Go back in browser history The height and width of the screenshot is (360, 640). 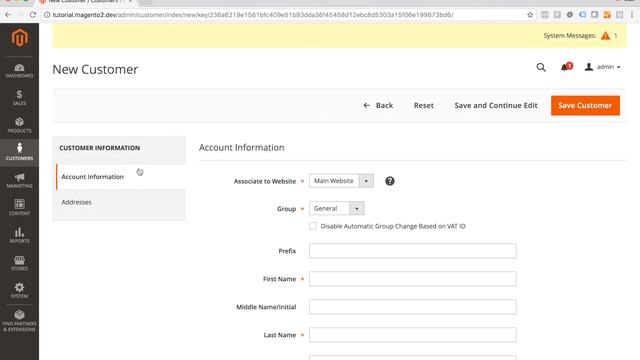(x=8, y=15)
